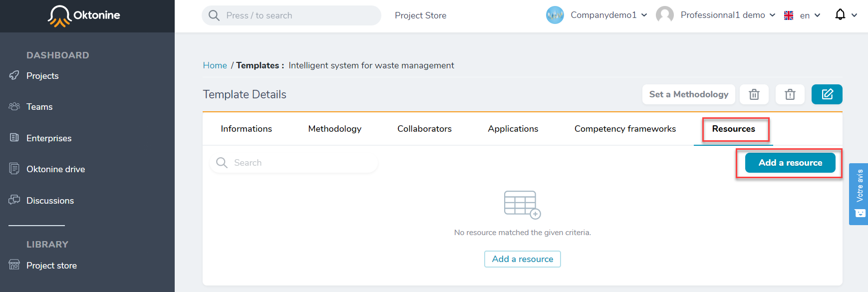The width and height of the screenshot is (868, 292).
Task: Open the Oktonine drive icon
Action: pyautogui.click(x=14, y=169)
